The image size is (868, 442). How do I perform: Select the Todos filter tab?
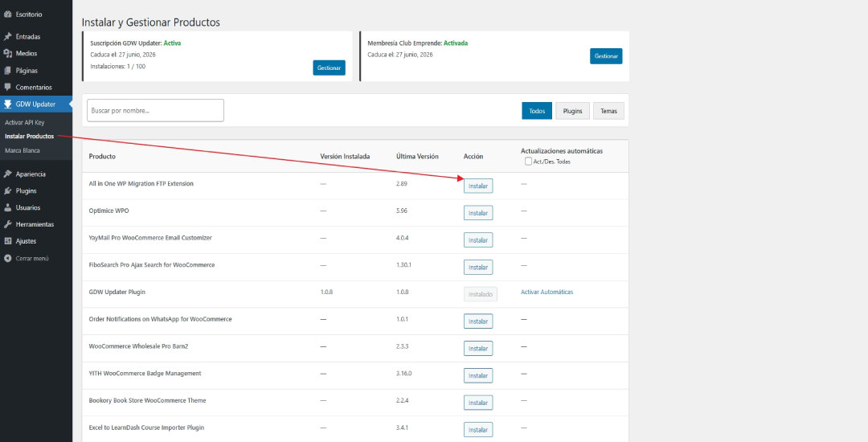537,111
